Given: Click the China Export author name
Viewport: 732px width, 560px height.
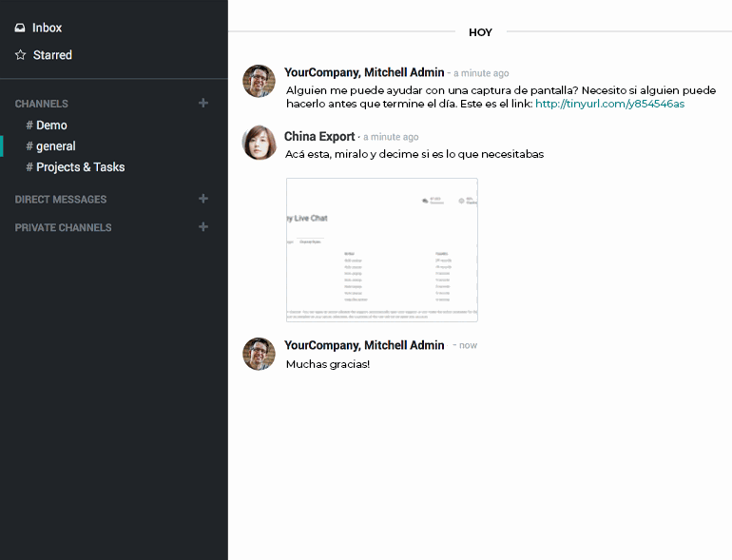Looking at the screenshot, I should pos(319,137).
